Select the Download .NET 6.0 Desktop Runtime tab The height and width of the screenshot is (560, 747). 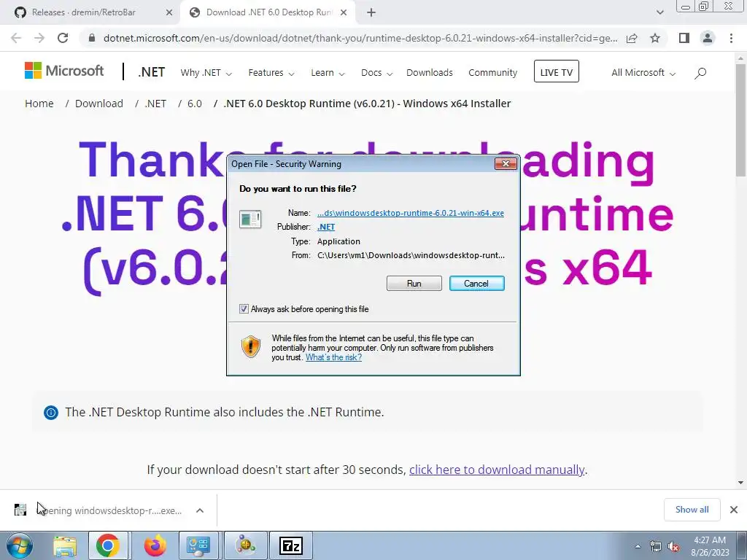tap(268, 12)
